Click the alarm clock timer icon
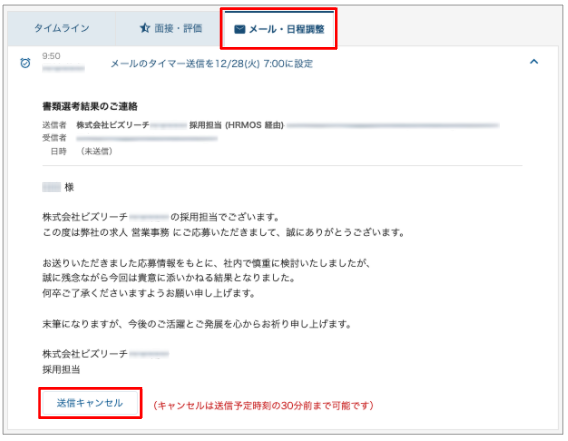Viewport: 568px width, 441px height. (x=25, y=63)
